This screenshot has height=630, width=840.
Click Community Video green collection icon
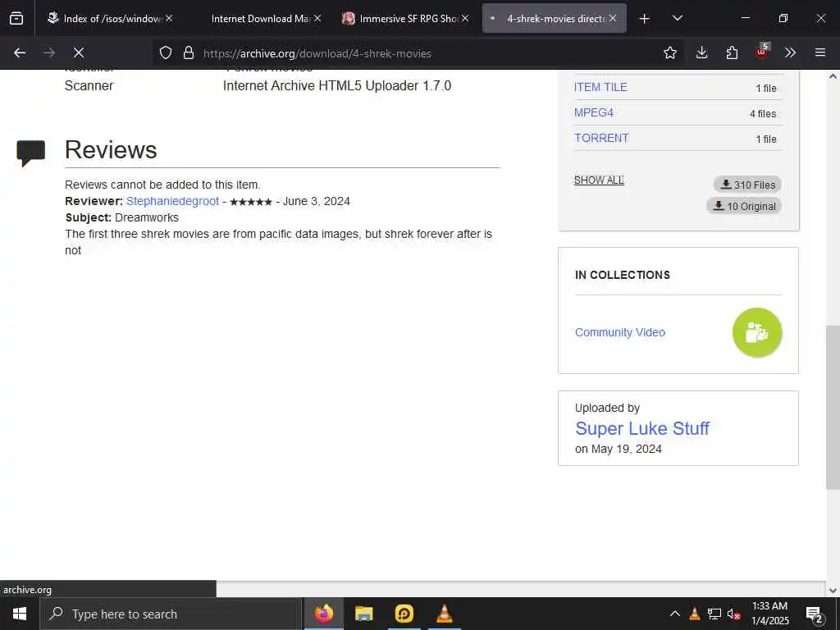[x=757, y=332]
